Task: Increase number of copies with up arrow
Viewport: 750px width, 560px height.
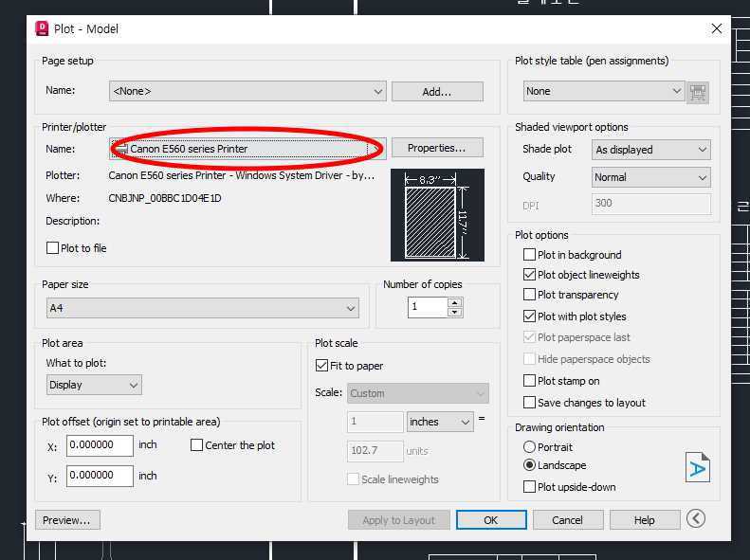Action: [x=454, y=301]
